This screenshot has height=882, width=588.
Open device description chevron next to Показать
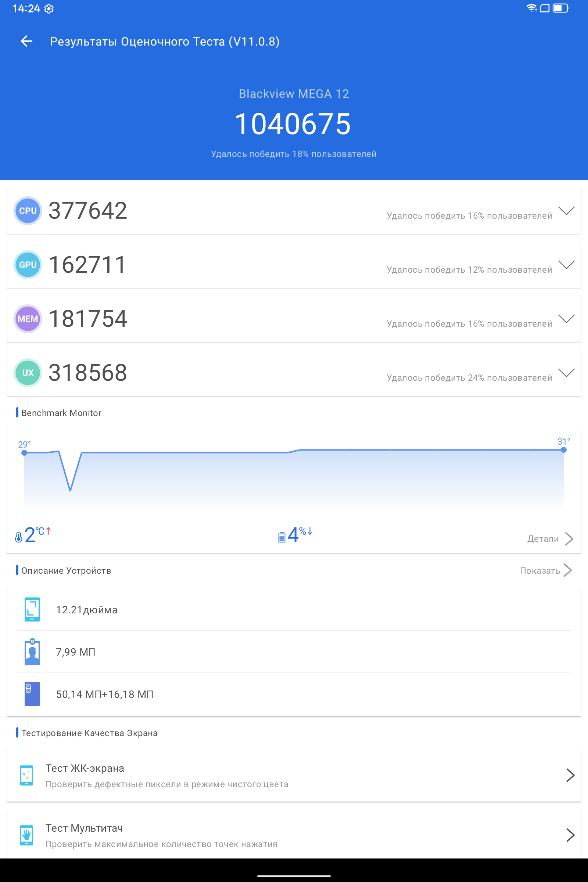568,570
